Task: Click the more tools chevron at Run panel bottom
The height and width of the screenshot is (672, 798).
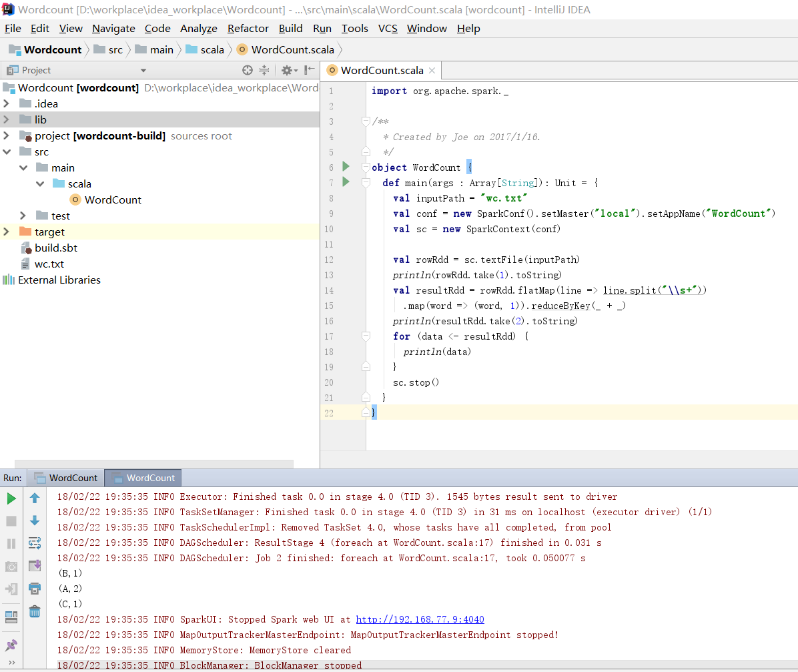Action: click(11, 663)
